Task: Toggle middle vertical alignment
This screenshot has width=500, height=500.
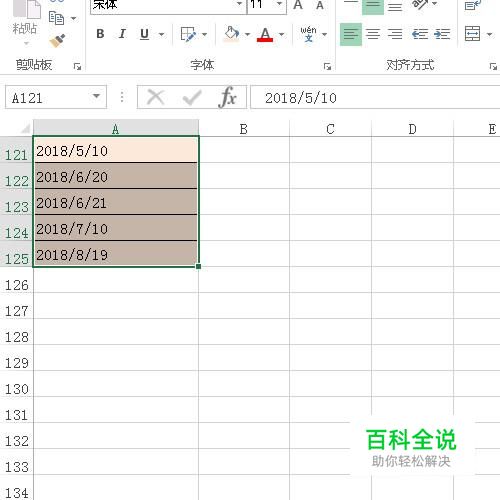Action: 373,6
